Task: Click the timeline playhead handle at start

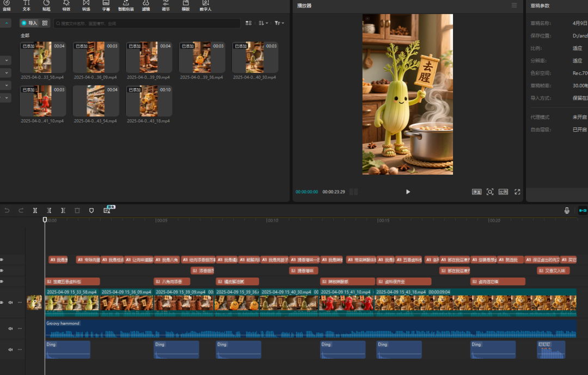Action: (45, 220)
